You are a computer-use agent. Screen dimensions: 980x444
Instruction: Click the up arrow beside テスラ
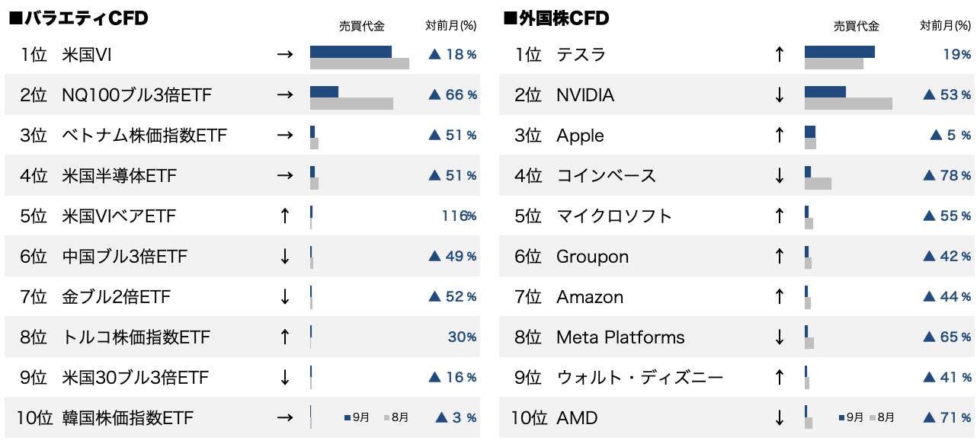779,55
